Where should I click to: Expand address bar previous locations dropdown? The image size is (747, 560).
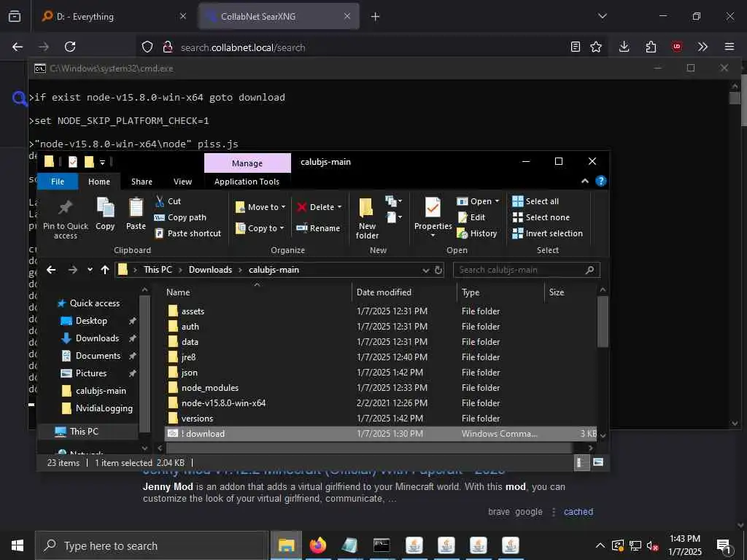(x=425, y=271)
